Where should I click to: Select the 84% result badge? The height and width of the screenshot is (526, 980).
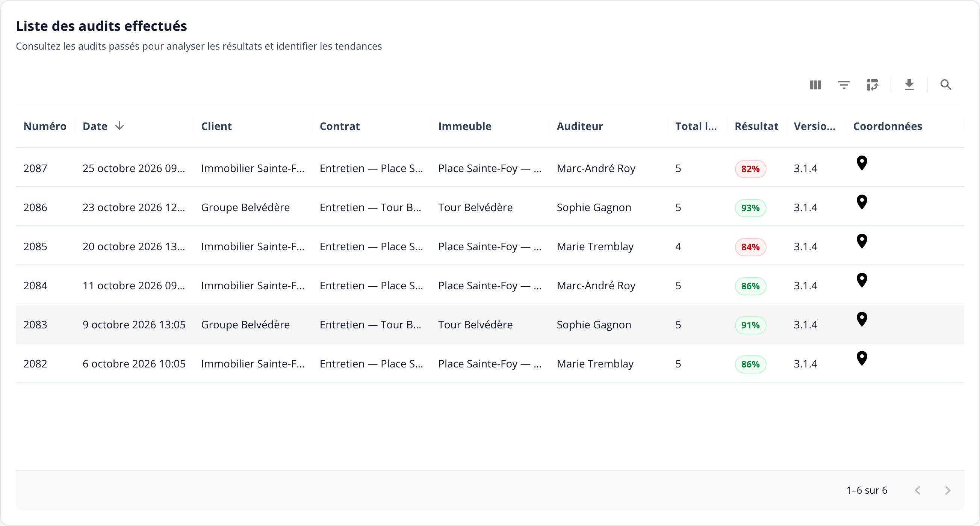[x=750, y=247]
